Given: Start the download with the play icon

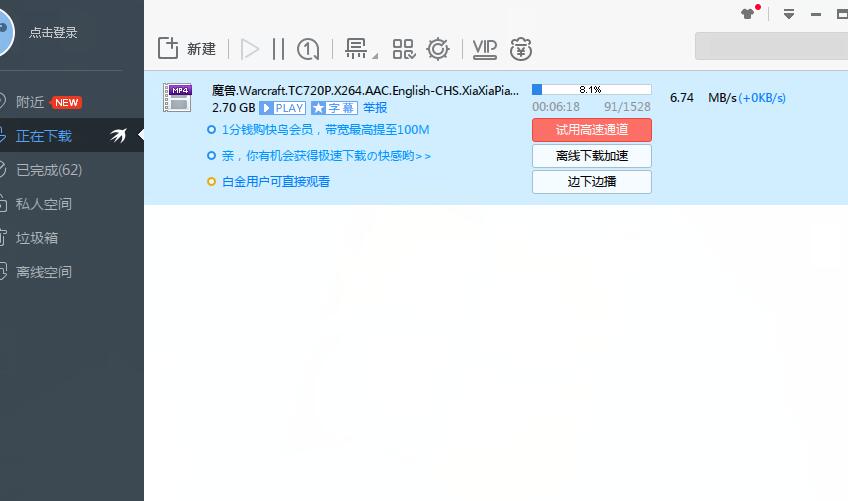Looking at the screenshot, I should (x=249, y=49).
